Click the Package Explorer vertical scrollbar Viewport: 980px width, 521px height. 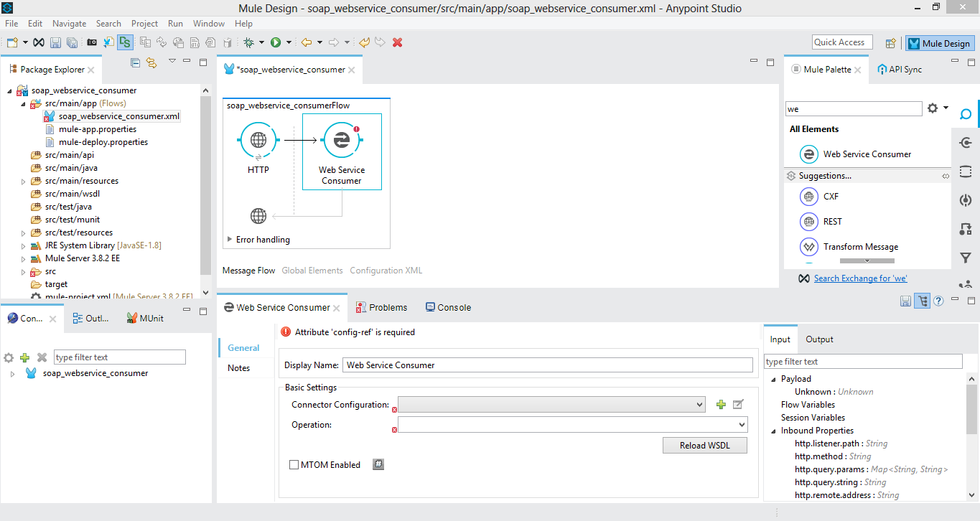206,179
